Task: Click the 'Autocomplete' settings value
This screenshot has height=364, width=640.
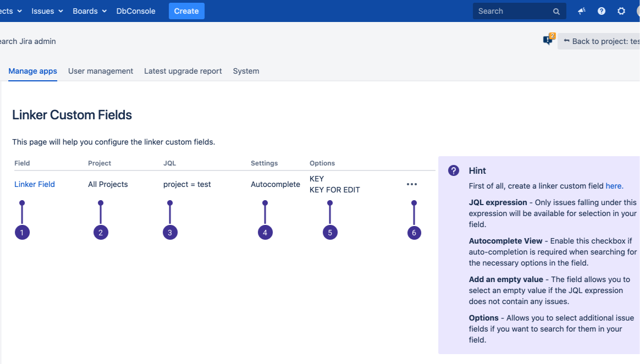Action: point(275,184)
